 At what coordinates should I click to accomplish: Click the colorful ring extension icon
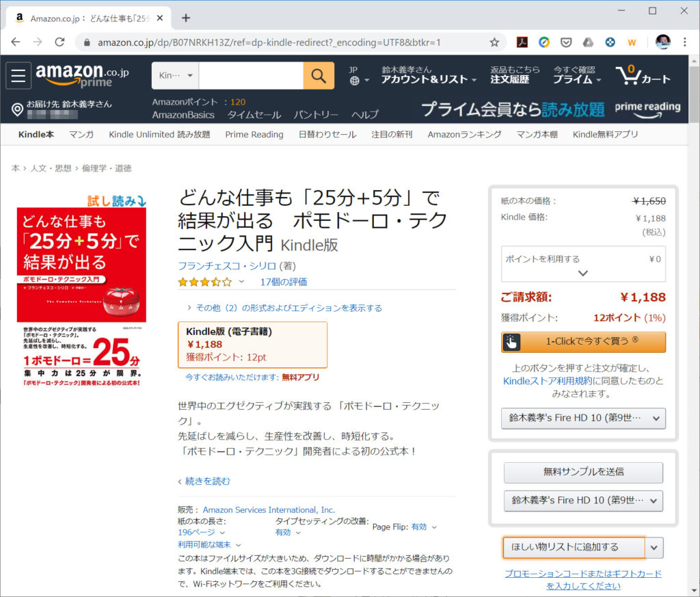543,42
